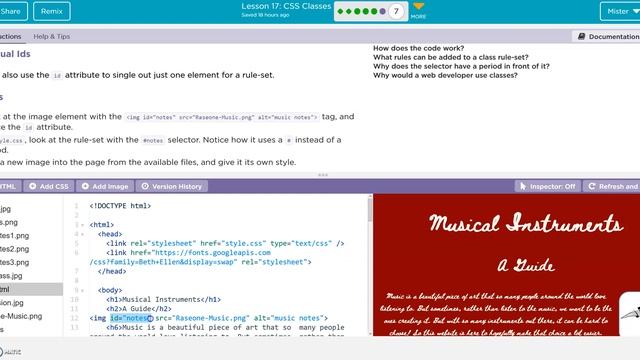Select the file ending in ion.jpg
Image resolution: width=640 pixels, height=360 pixels.
pyautogui.click(x=12, y=303)
